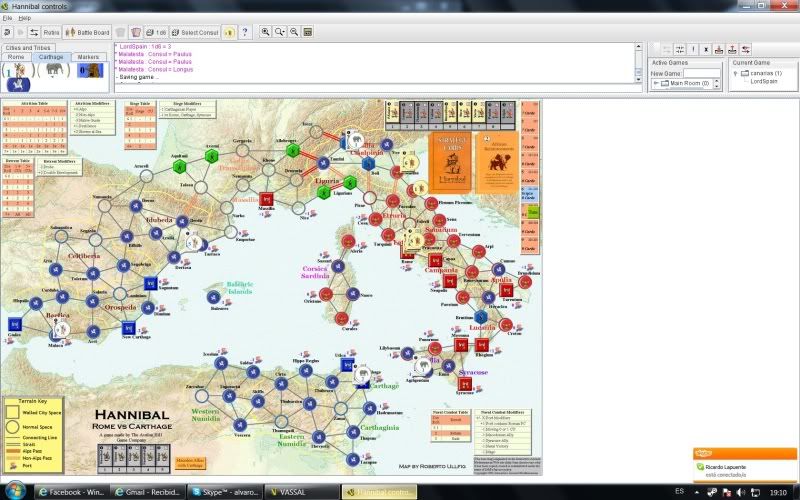Switch to Facebook window in taskbar

(x=71, y=492)
